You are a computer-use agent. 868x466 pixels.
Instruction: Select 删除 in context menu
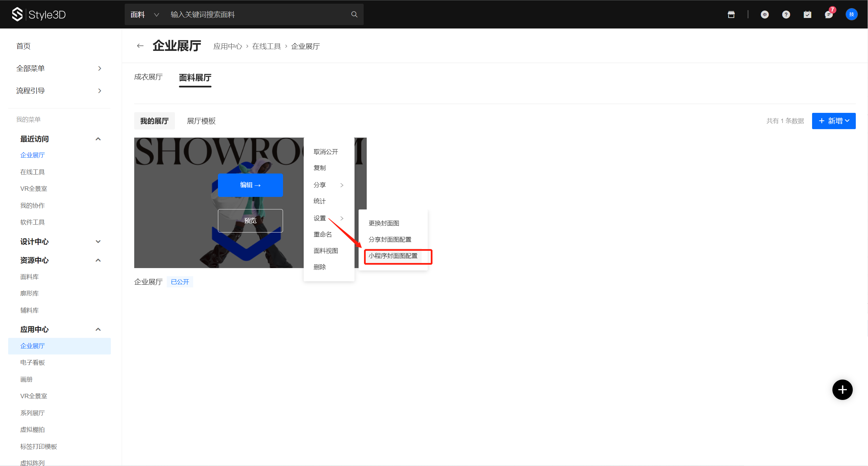(320, 267)
